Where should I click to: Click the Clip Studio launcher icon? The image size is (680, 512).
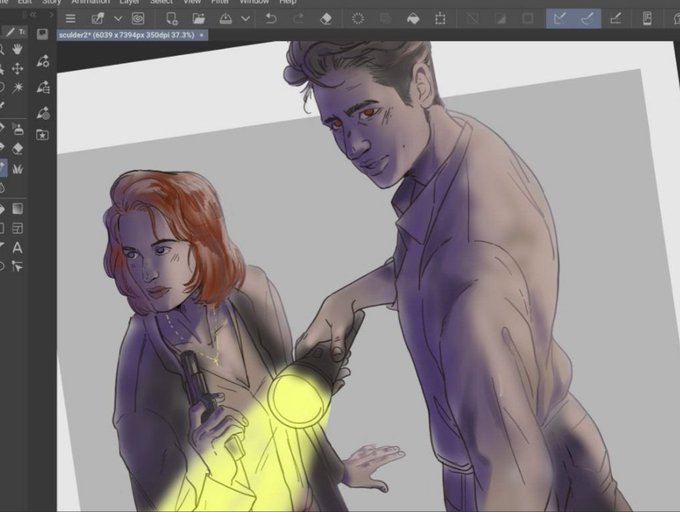coord(98,19)
